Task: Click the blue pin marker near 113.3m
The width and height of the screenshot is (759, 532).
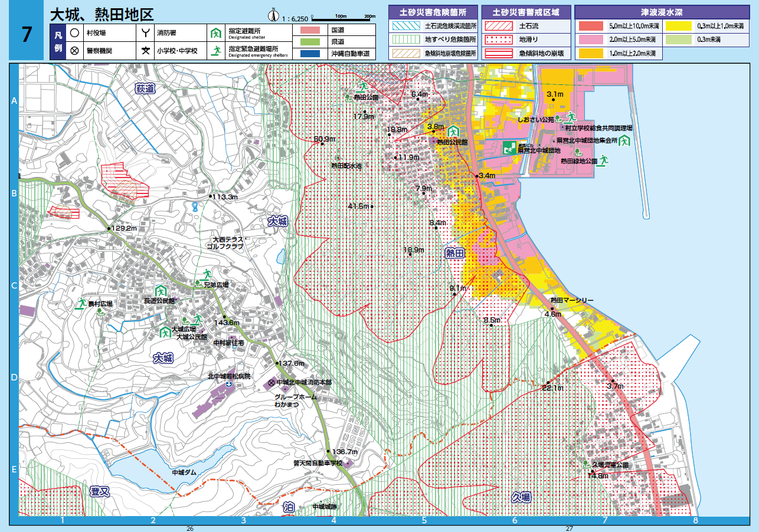Action: pyautogui.click(x=195, y=206)
